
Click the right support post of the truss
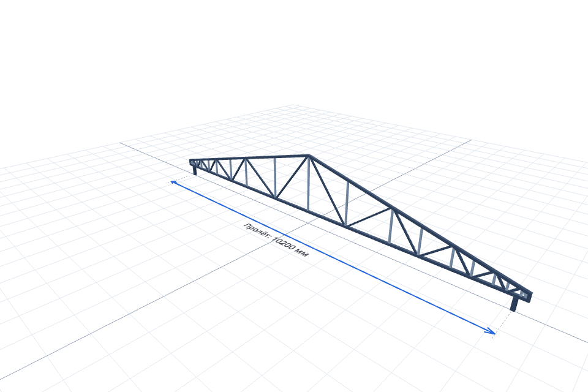514,304
